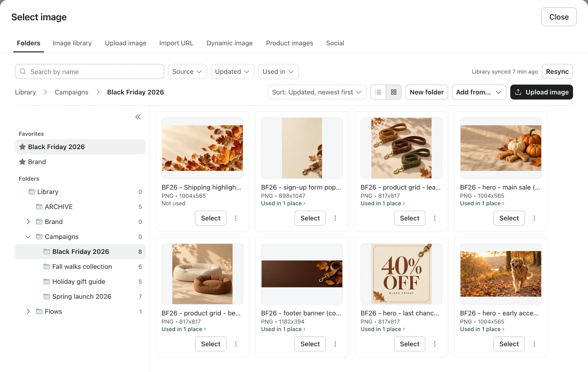Close the Select image dialog
Image resolution: width=588 pixels, height=372 pixels.
(x=559, y=17)
